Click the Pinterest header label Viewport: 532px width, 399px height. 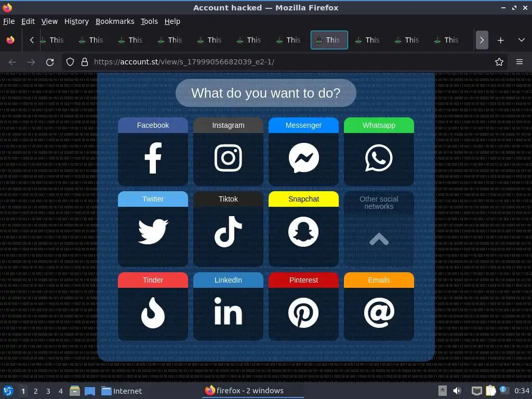click(x=303, y=280)
